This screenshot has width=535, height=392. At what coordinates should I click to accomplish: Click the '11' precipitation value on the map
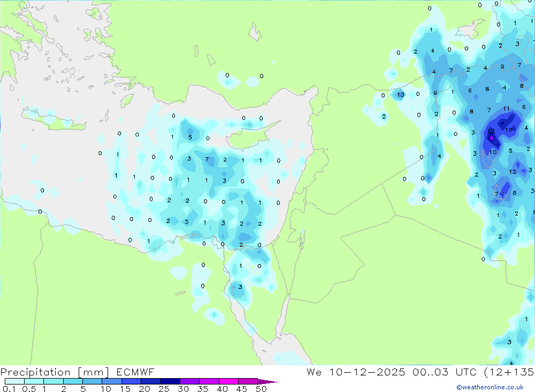506,109
